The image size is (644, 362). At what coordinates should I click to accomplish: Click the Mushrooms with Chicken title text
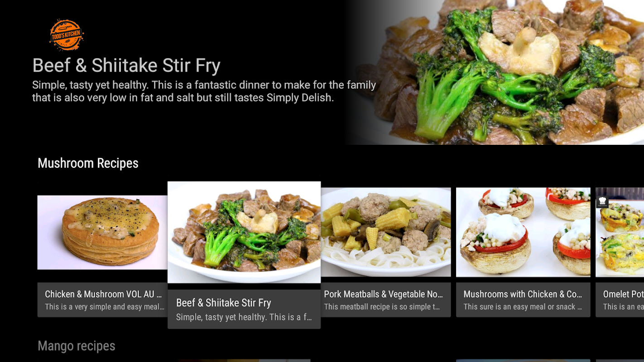tap(523, 294)
